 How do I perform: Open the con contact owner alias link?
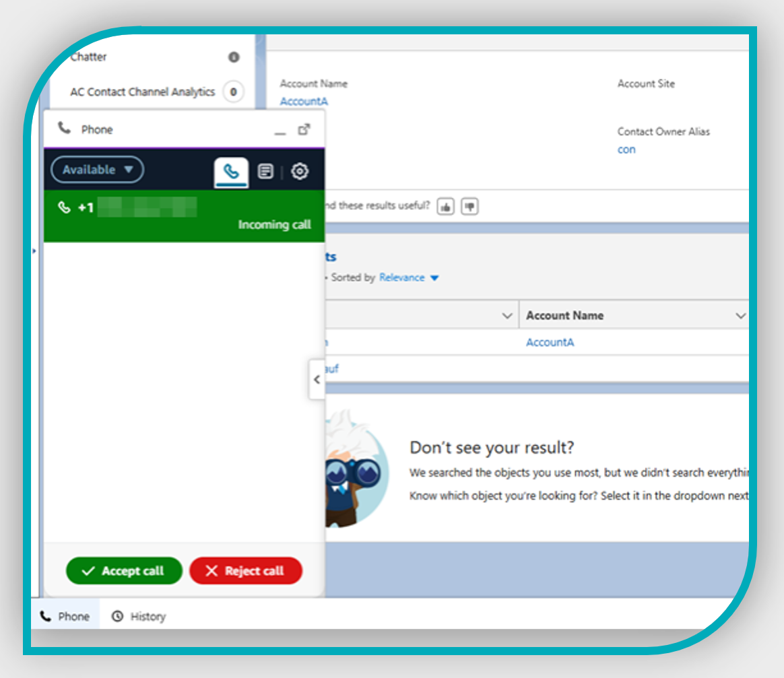coord(626,149)
